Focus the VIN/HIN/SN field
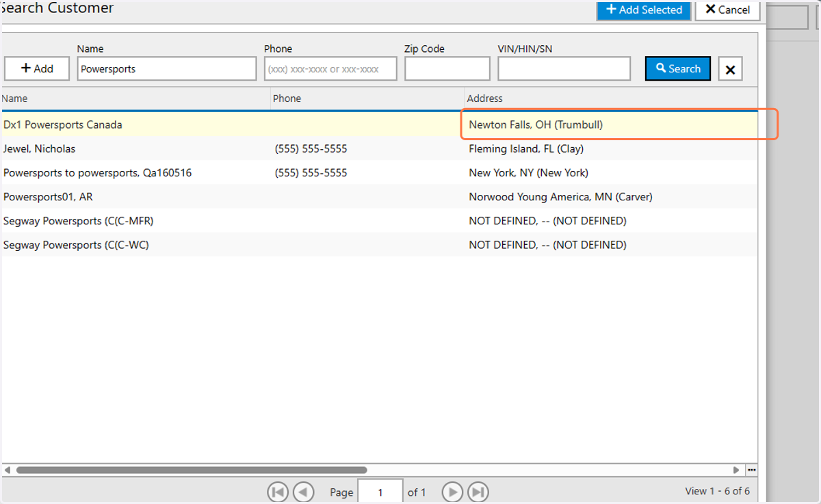Viewport: 821px width, 504px height. [x=564, y=68]
